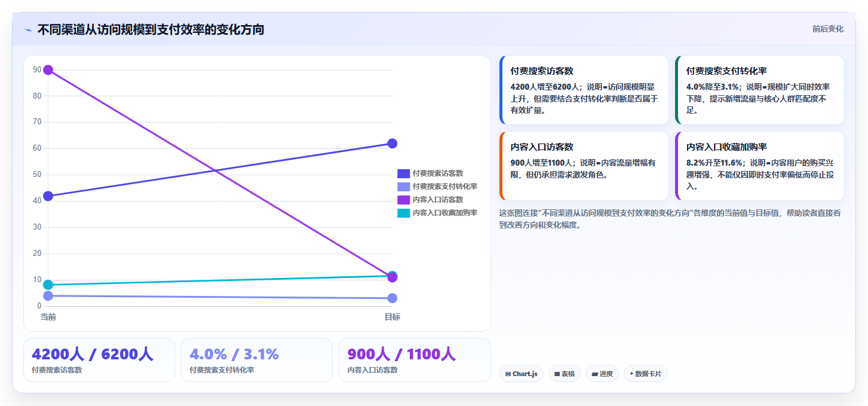Click the 当前 x-axis label
This screenshot has height=406, width=868.
[48, 317]
